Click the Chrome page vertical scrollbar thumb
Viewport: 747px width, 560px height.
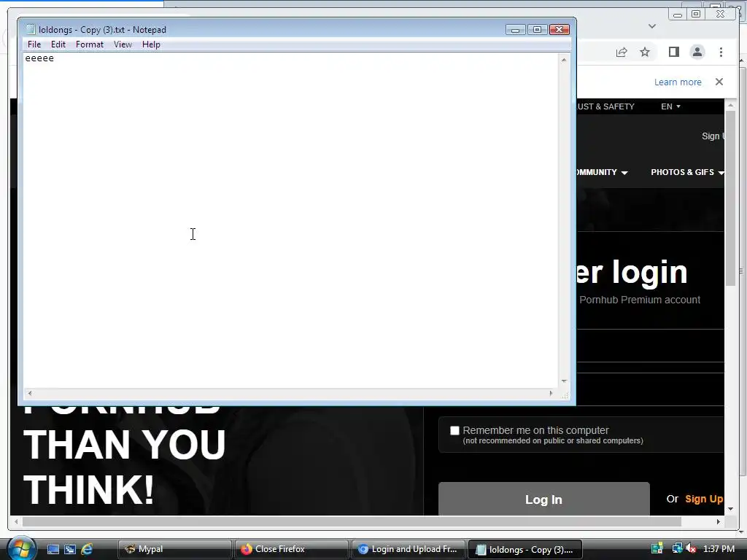[730, 198]
